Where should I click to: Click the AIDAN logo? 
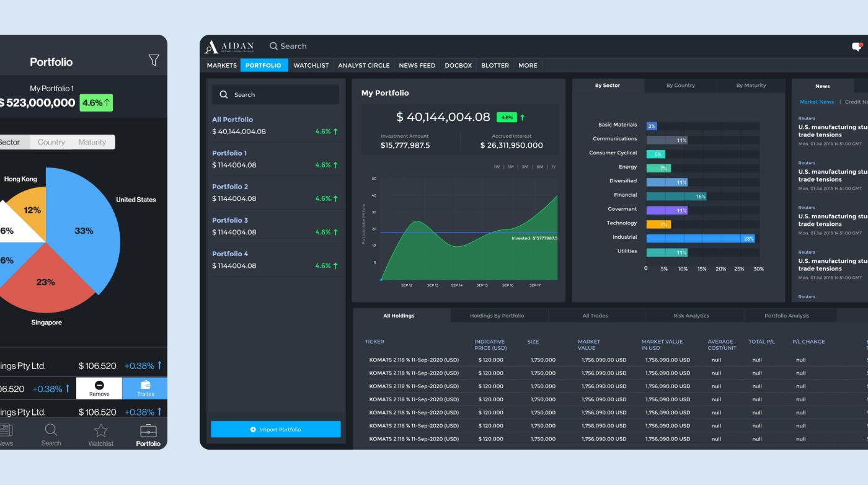(x=229, y=47)
